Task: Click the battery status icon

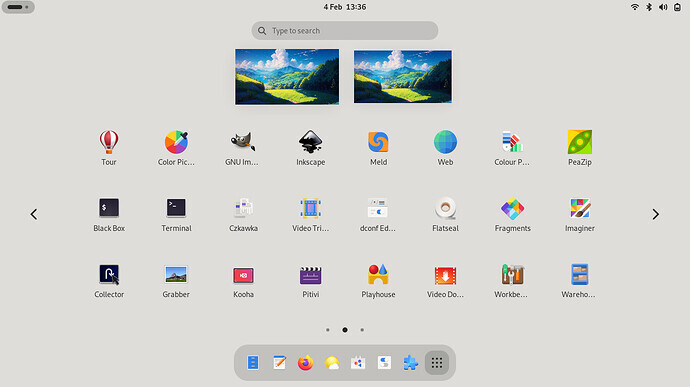Action: pyautogui.click(x=677, y=7)
